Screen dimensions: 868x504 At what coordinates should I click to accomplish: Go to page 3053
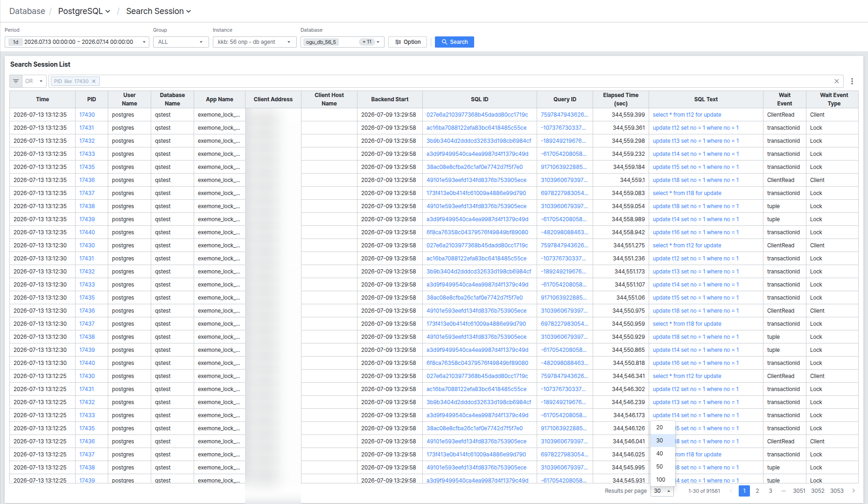[837, 491]
